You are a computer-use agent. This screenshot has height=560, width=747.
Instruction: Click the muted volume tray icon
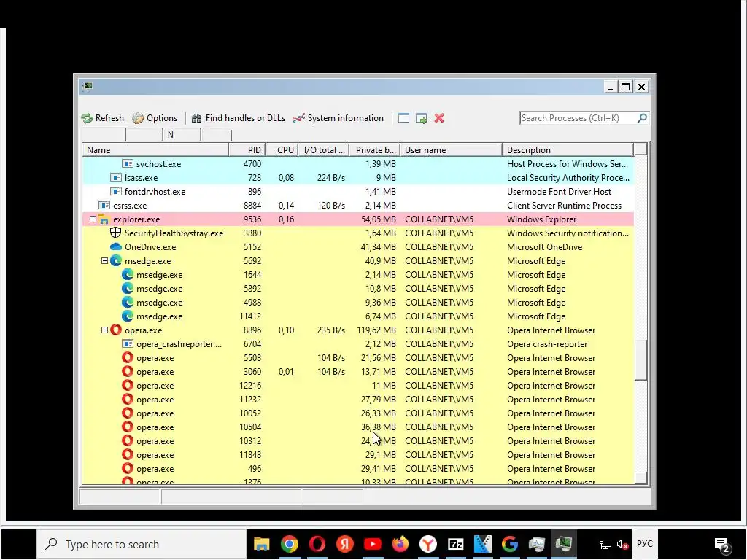pos(622,544)
